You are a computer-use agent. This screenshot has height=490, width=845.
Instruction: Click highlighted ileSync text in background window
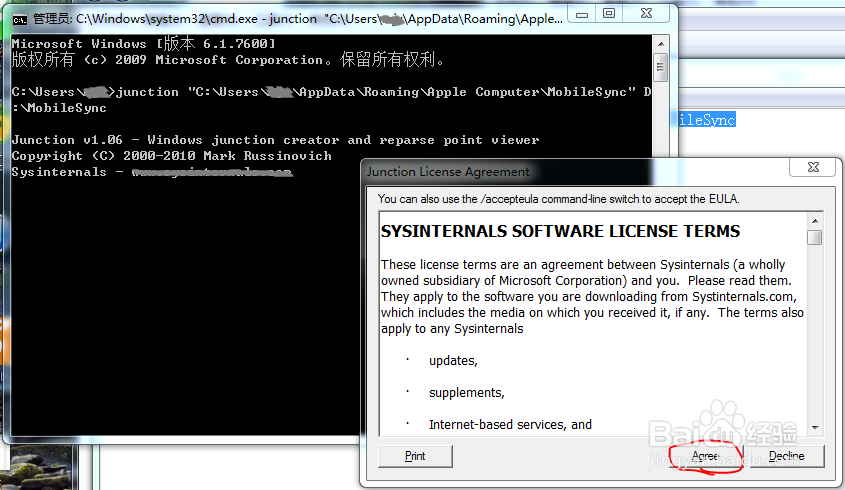pyautogui.click(x=707, y=120)
